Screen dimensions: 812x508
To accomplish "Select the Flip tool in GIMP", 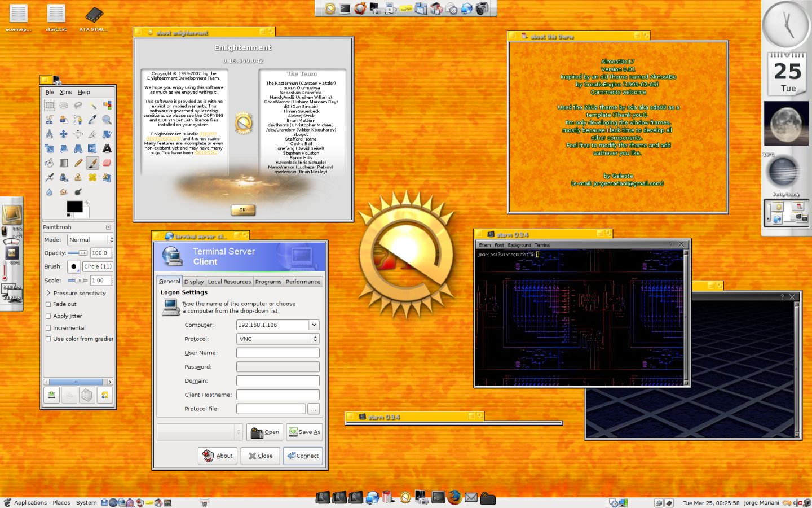I will [x=92, y=148].
